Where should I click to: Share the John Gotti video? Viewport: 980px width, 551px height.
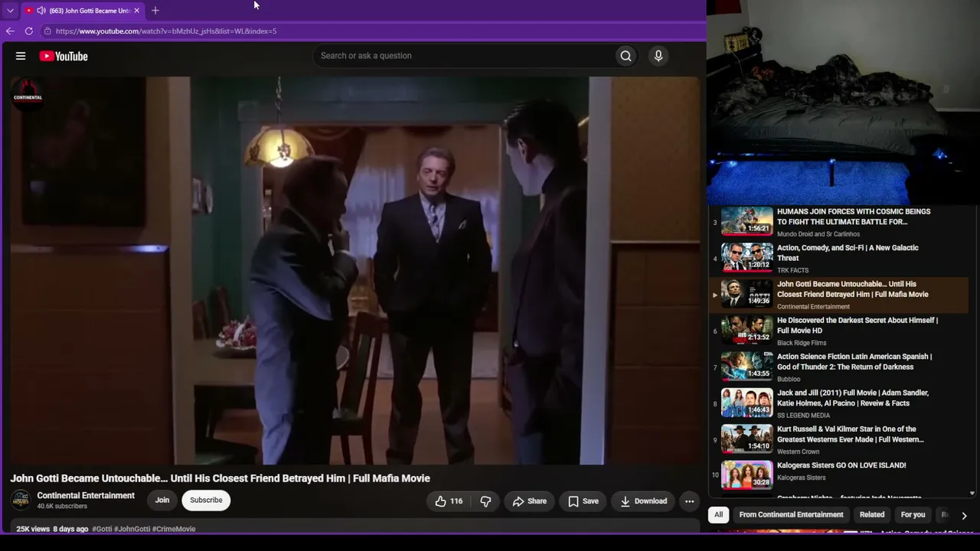(x=530, y=501)
